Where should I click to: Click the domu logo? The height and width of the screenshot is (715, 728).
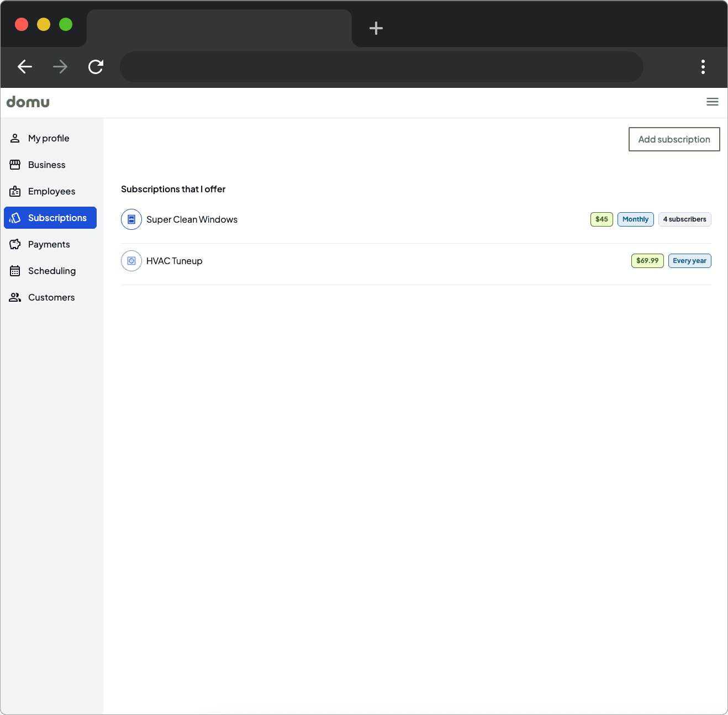pyautogui.click(x=28, y=102)
